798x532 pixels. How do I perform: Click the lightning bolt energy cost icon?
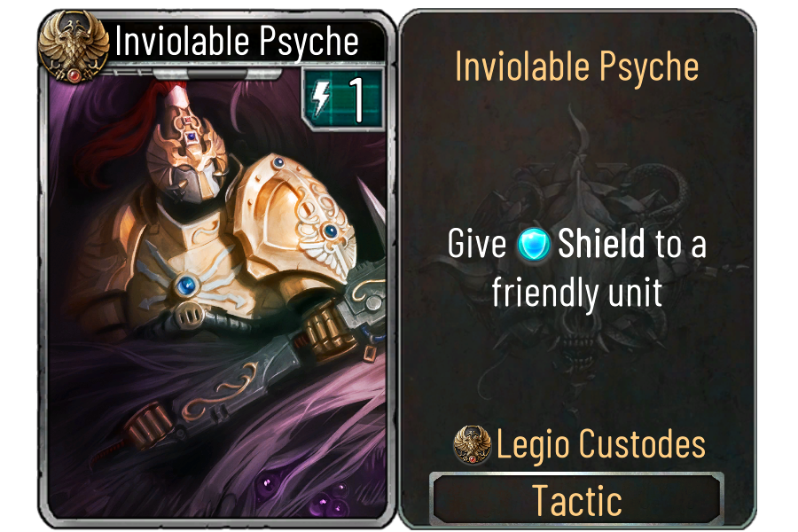(321, 98)
